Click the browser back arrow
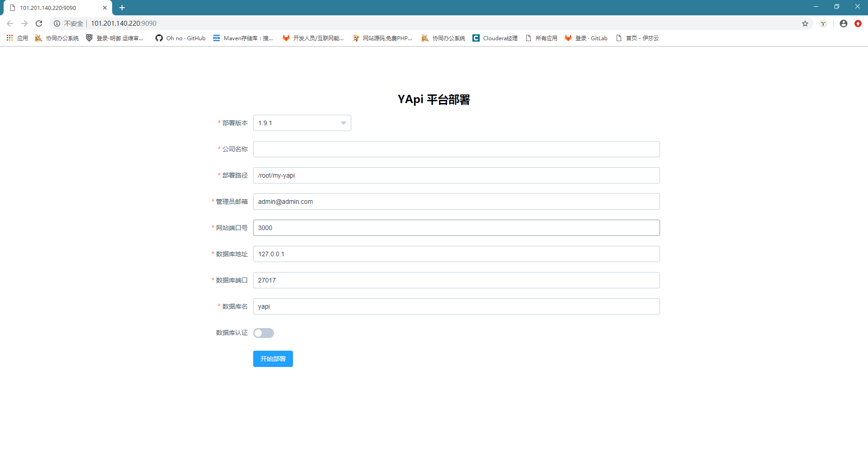 pos(10,23)
